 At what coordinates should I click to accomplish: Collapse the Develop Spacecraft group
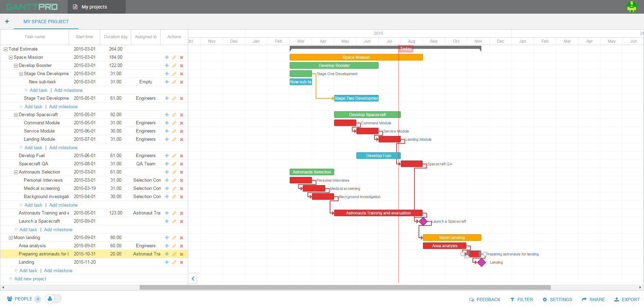click(x=16, y=115)
